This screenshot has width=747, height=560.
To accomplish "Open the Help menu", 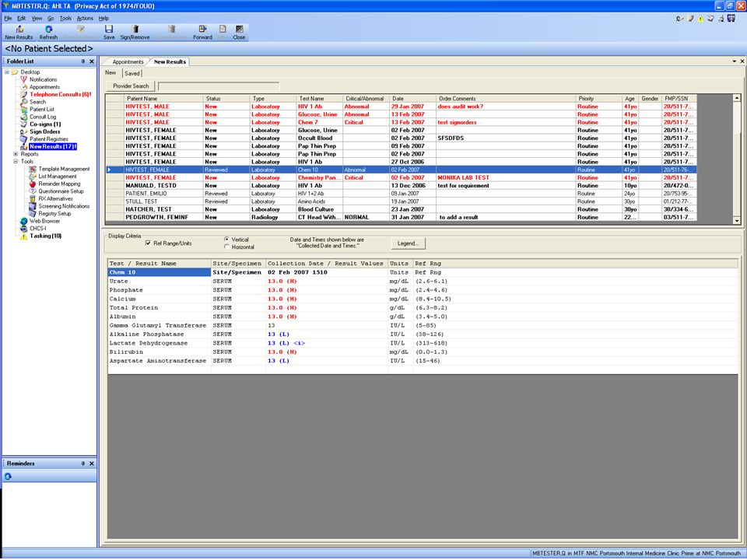I will pos(103,18).
